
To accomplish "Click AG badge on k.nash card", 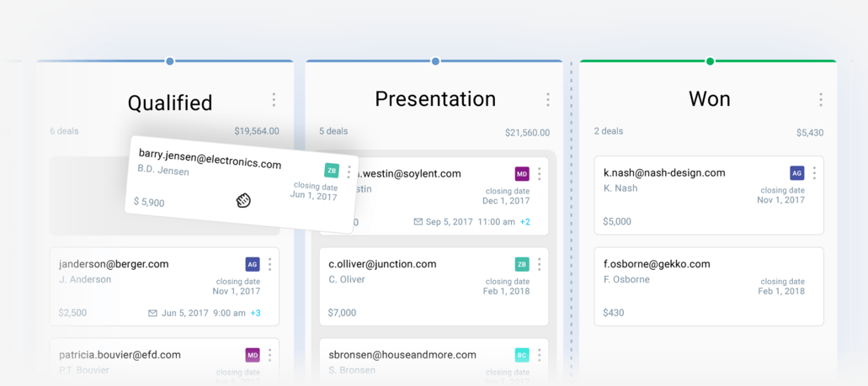I will pos(796,173).
